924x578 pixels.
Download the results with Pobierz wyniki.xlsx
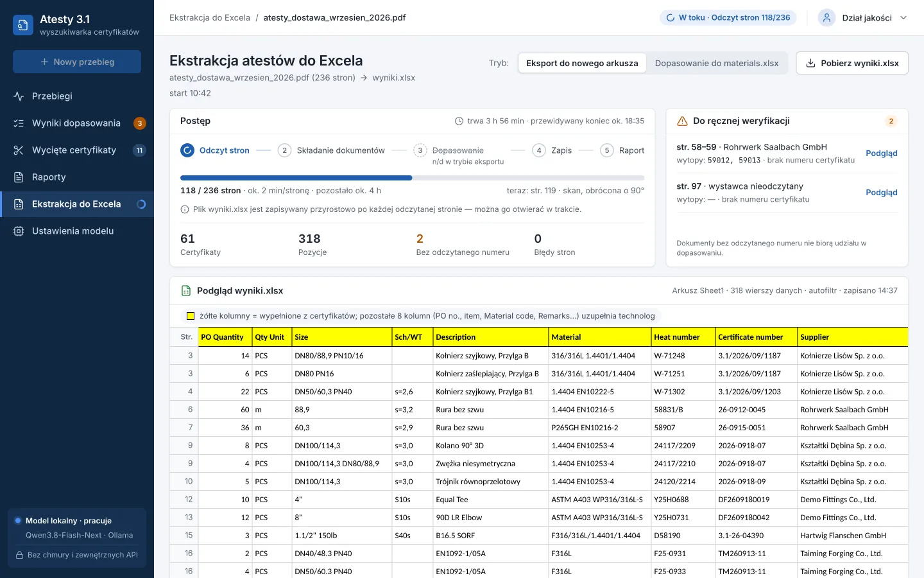click(852, 63)
